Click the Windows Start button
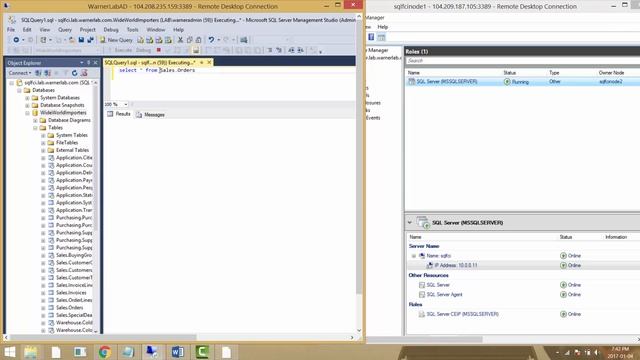Screen dimensions: 640x360 pyautogui.click(x=9, y=351)
